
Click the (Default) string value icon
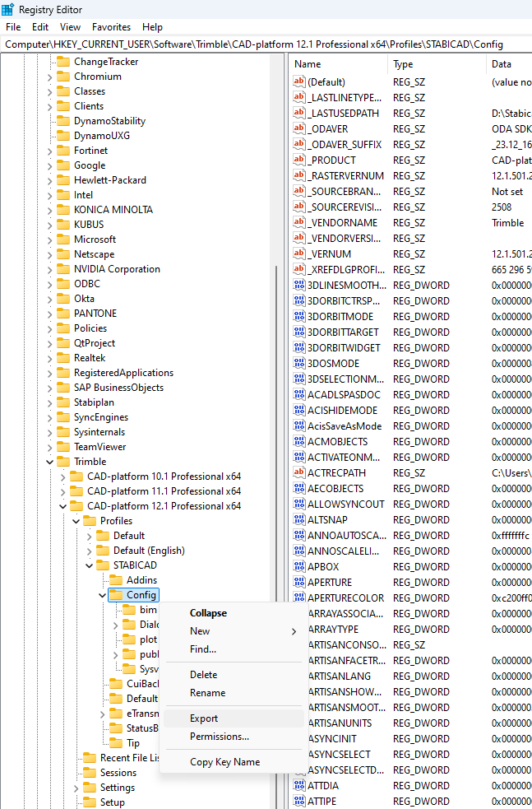tap(299, 81)
